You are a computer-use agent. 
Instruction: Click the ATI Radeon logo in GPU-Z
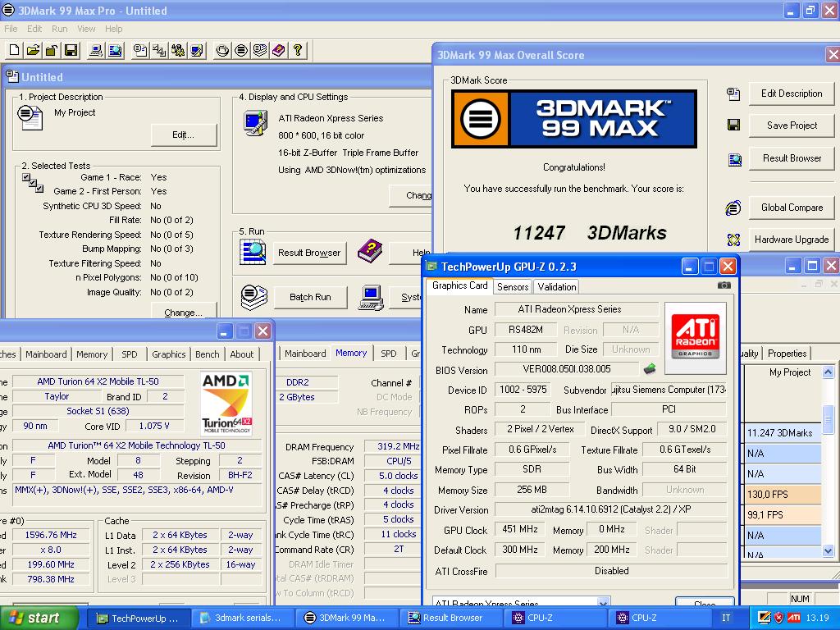696,338
